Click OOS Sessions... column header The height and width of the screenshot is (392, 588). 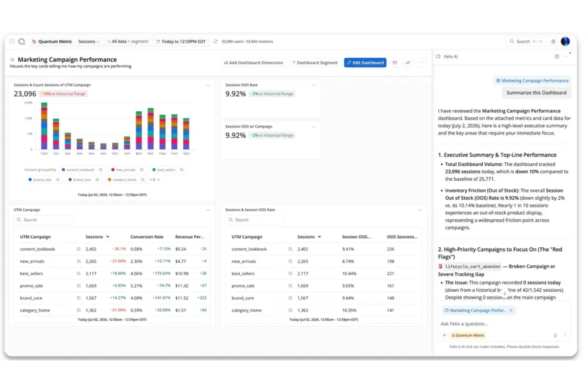[x=402, y=237]
